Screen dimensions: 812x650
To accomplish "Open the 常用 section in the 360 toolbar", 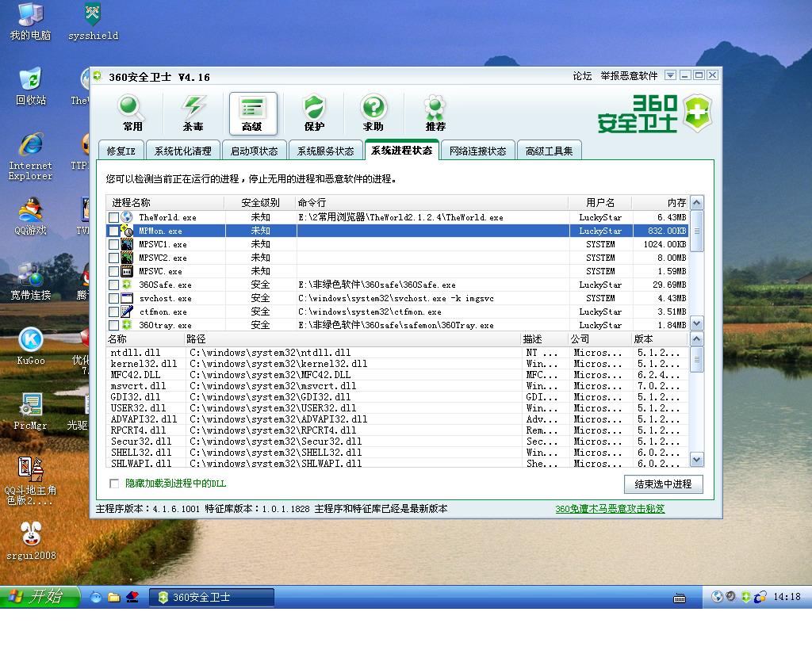I will 132,113.
